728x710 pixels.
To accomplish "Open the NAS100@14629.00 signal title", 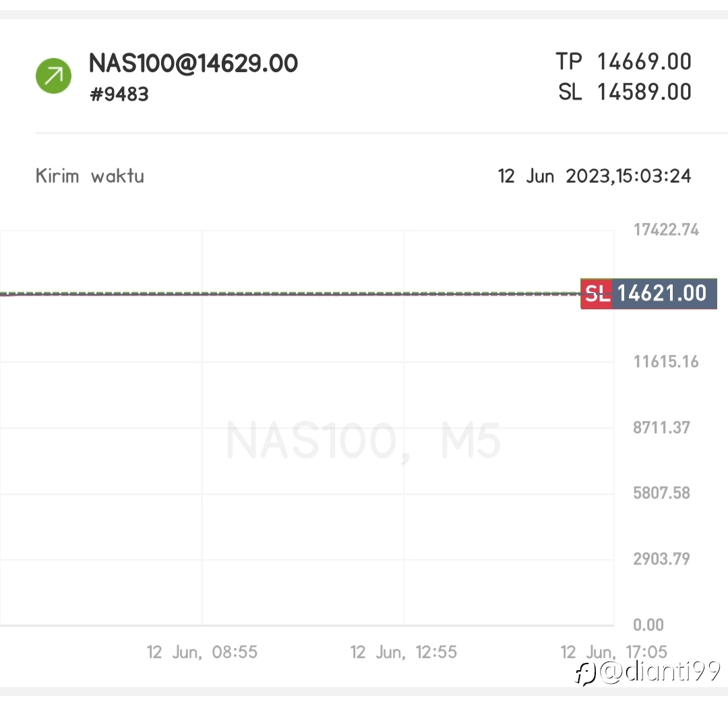I will coord(193,63).
